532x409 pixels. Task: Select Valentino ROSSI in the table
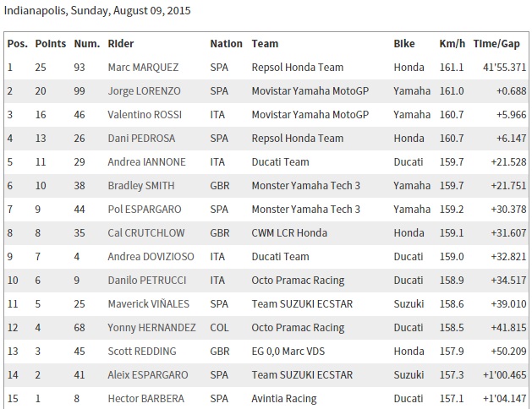tap(145, 115)
